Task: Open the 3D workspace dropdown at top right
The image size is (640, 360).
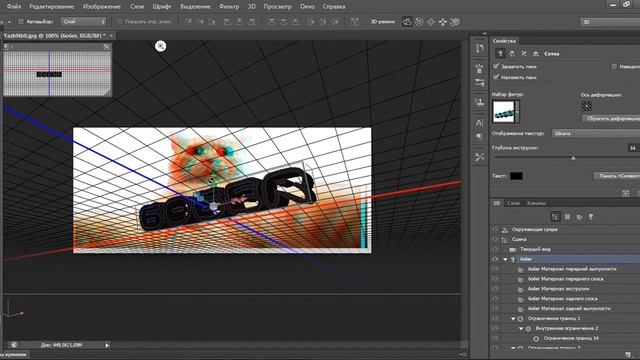Action: [610, 22]
